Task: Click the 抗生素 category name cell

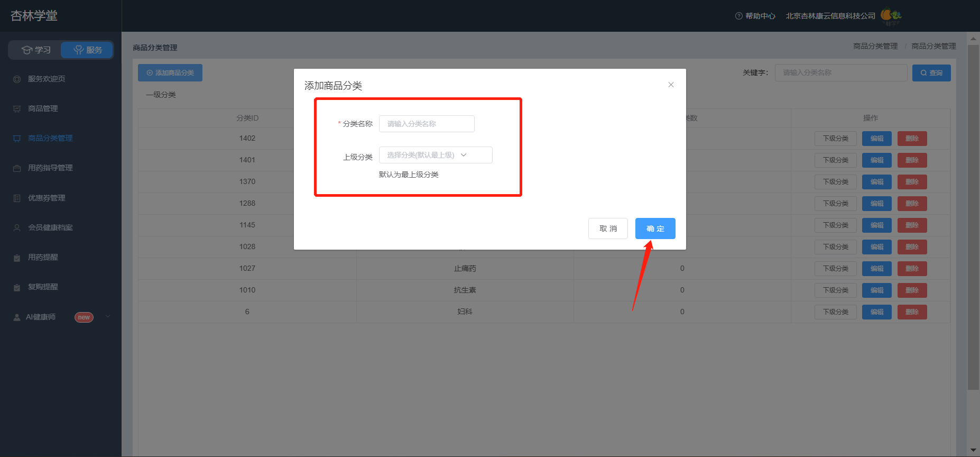Action: [465, 290]
